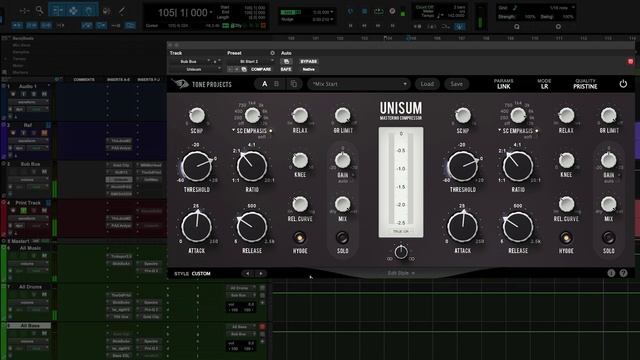Expand the Edit Style menu
Screen dimensions: 640x360
coord(401,273)
